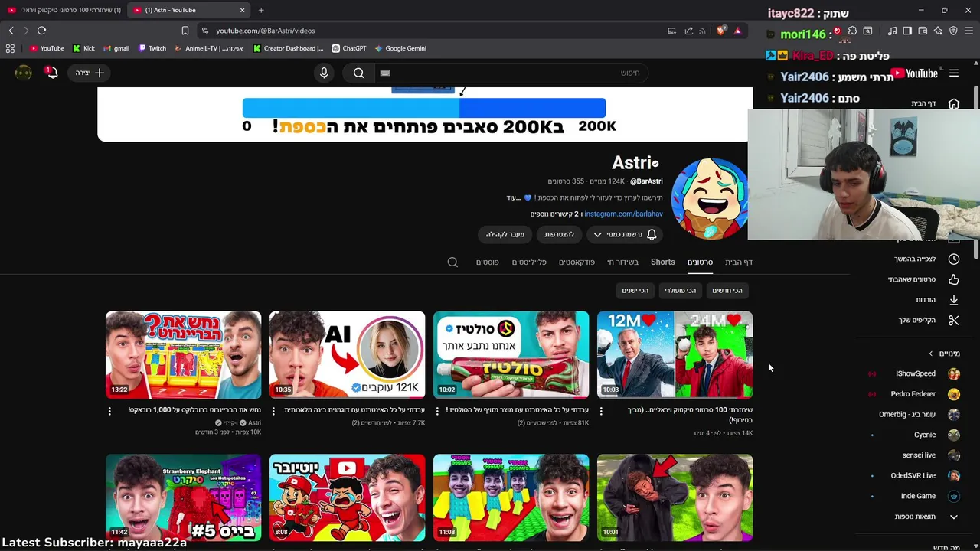Open the gmail bookmark
The height and width of the screenshot is (551, 980).
116,48
